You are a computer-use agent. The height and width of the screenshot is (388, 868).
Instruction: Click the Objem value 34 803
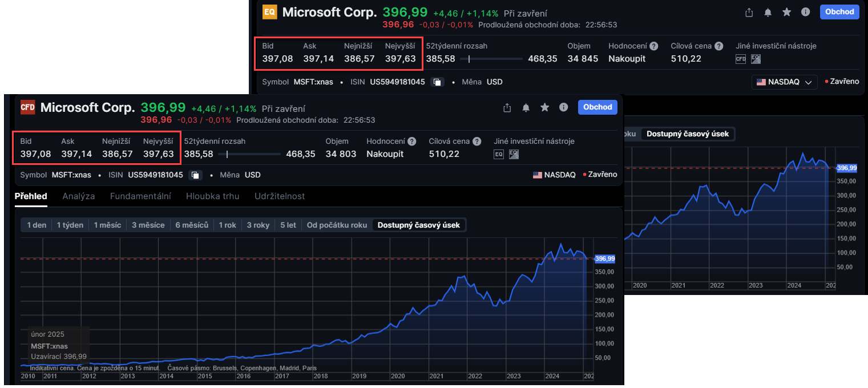[x=341, y=154]
